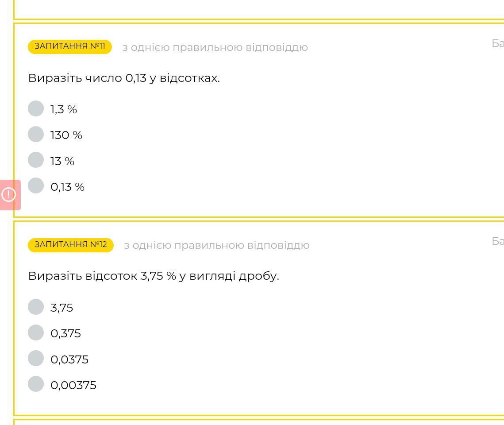Screen dimensions: 504x425
Task: Click the red exclamation report icon
Action: (9, 194)
